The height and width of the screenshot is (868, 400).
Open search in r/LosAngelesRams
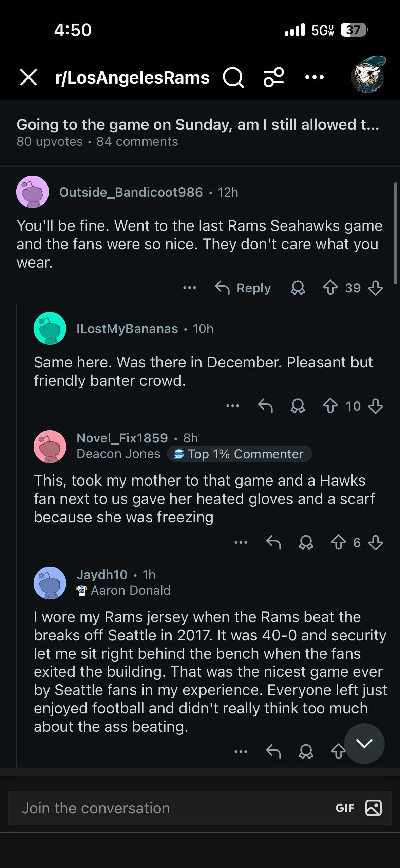233,77
